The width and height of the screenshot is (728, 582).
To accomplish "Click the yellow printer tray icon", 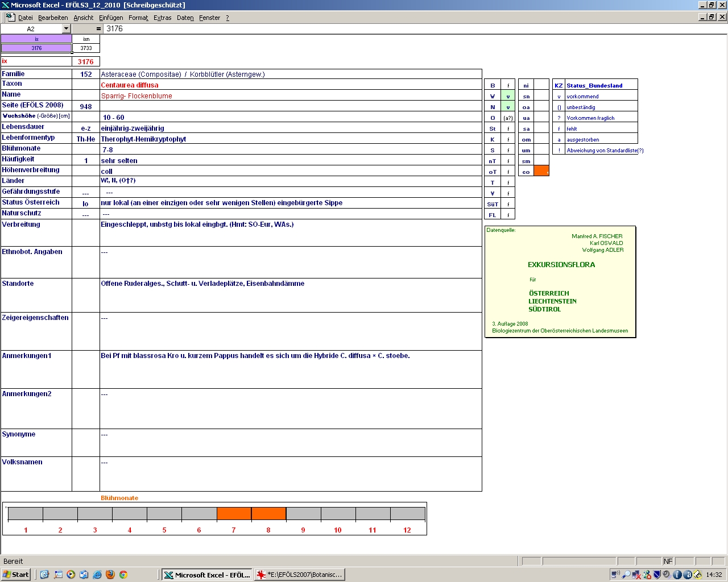I will coord(697,575).
